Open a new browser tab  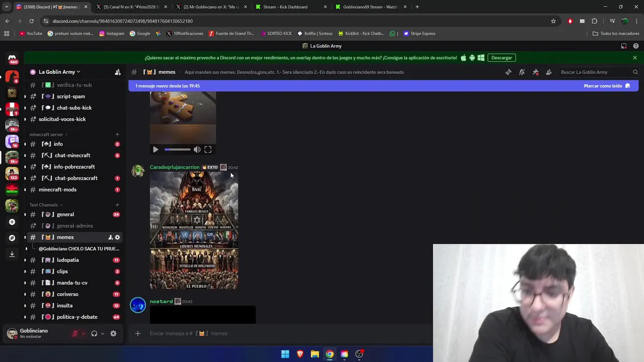click(x=417, y=7)
